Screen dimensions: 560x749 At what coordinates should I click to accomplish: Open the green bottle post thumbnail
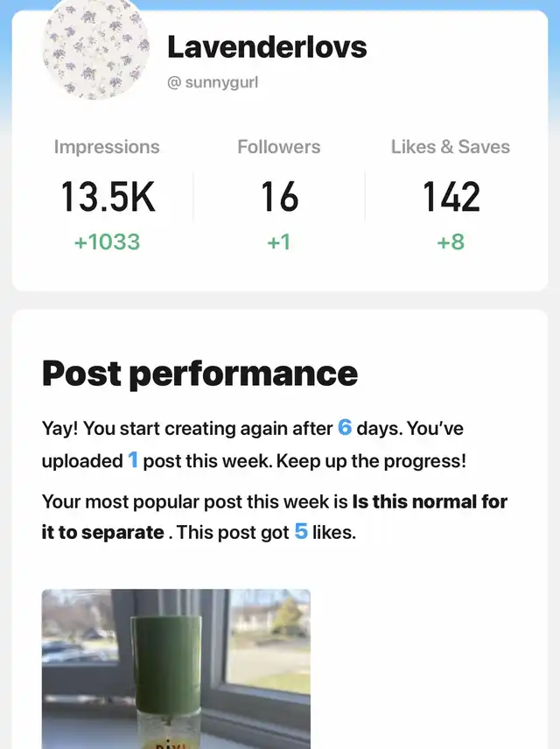(177, 668)
